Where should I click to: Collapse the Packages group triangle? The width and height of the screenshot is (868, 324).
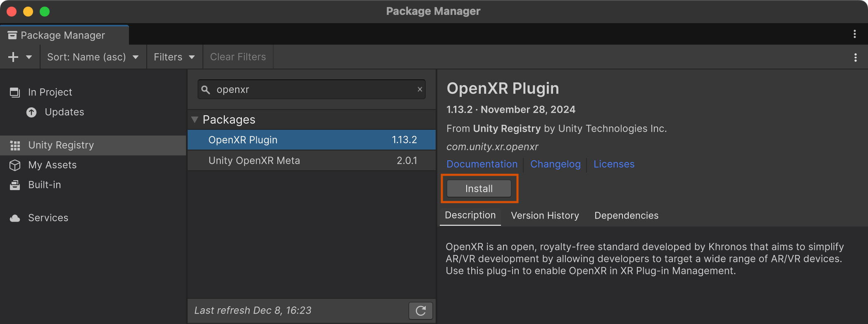pos(195,120)
